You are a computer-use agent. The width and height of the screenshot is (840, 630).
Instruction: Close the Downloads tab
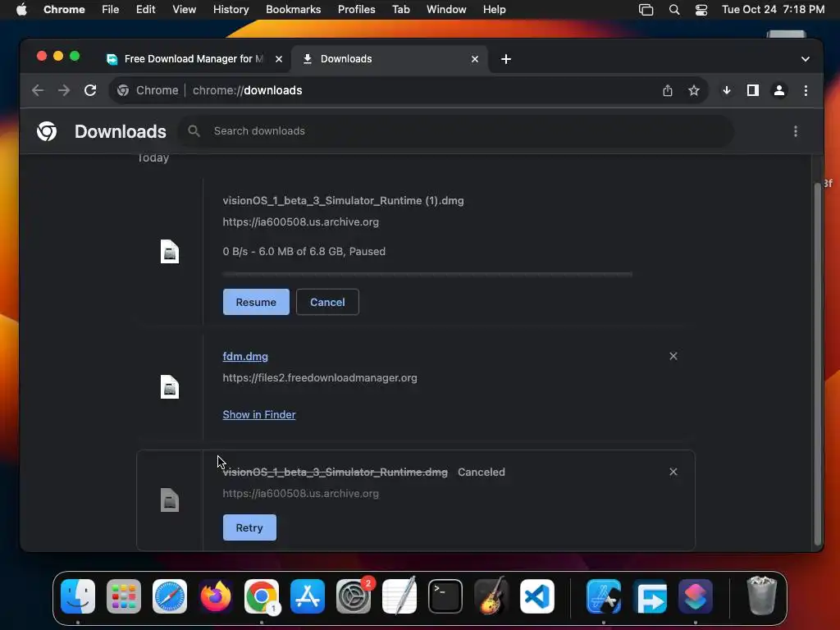click(x=475, y=59)
